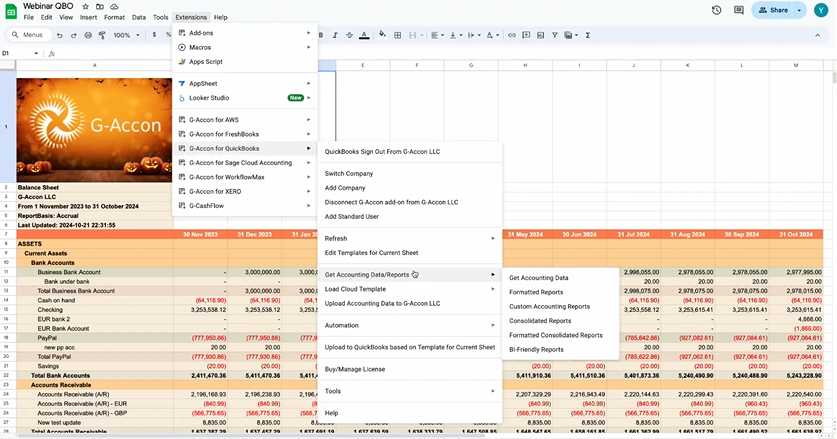The width and height of the screenshot is (837, 439).
Task: Collapse the toolbar with chevron
Action: (817, 35)
